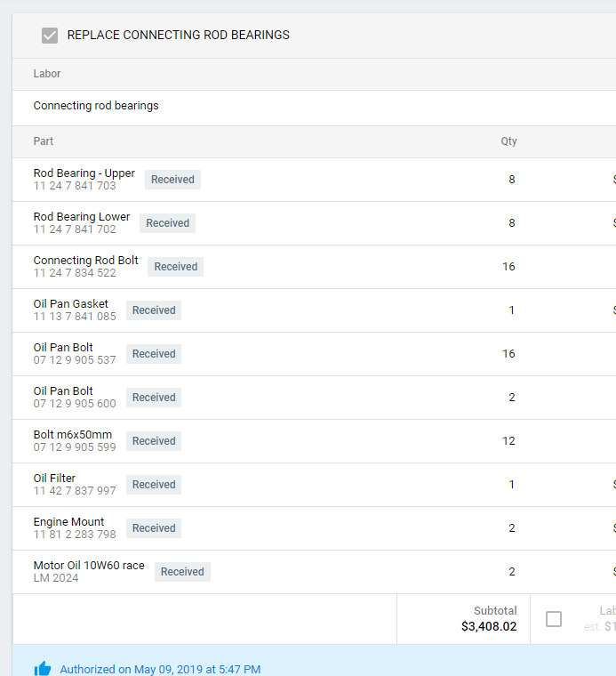Select the Motor Oil 10W60 race part
The height and width of the screenshot is (676, 616).
coord(89,566)
